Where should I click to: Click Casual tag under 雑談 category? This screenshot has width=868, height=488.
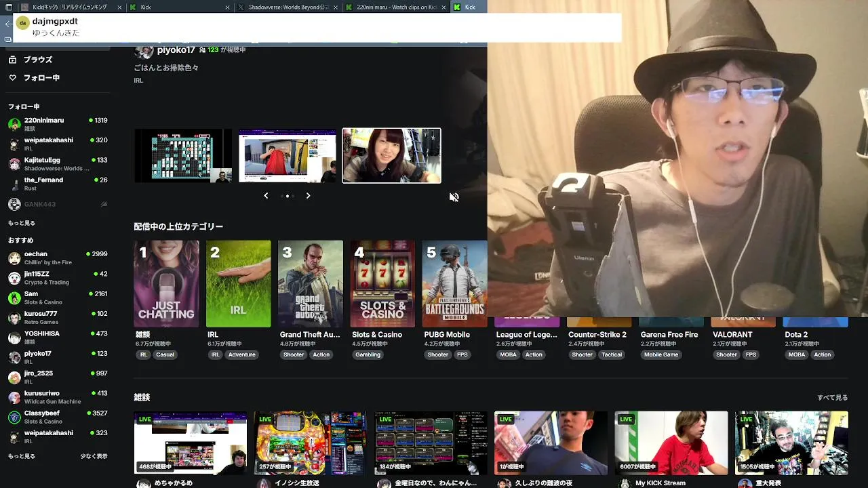point(165,354)
